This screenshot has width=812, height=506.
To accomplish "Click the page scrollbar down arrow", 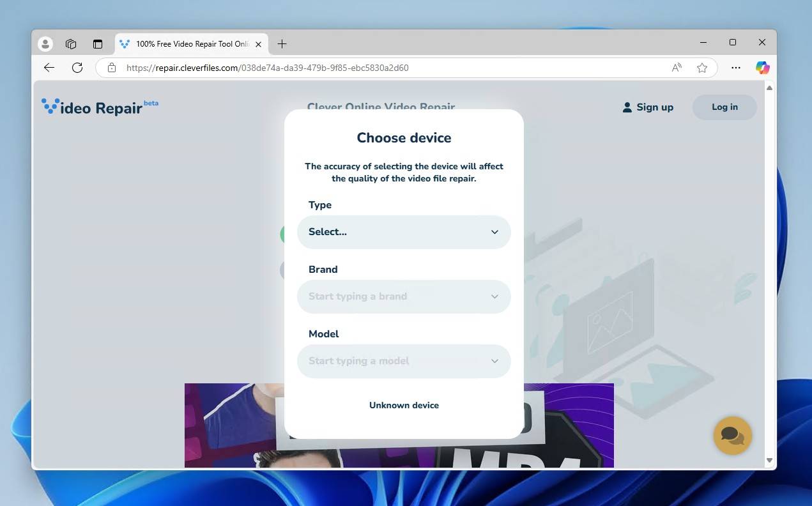I will coord(769,460).
